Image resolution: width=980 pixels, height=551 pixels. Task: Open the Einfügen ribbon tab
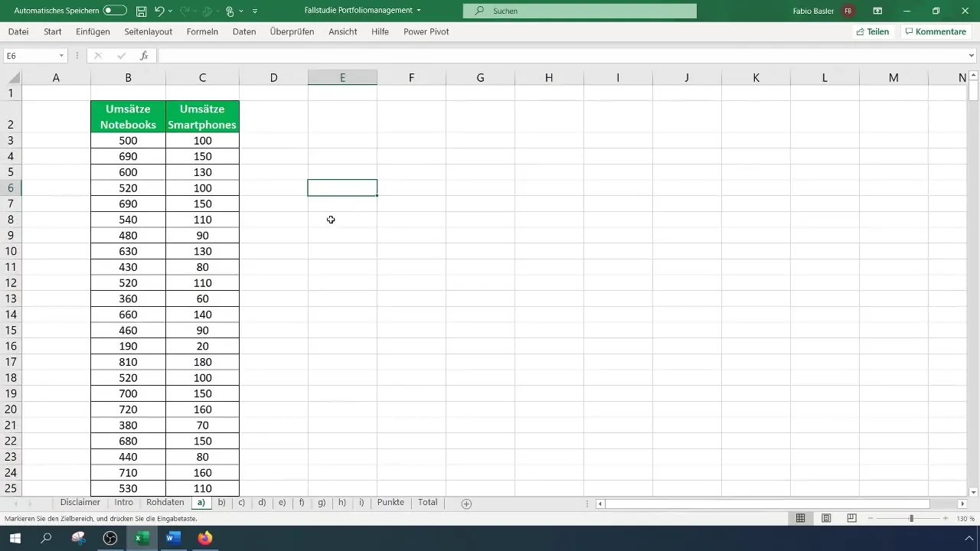click(93, 31)
